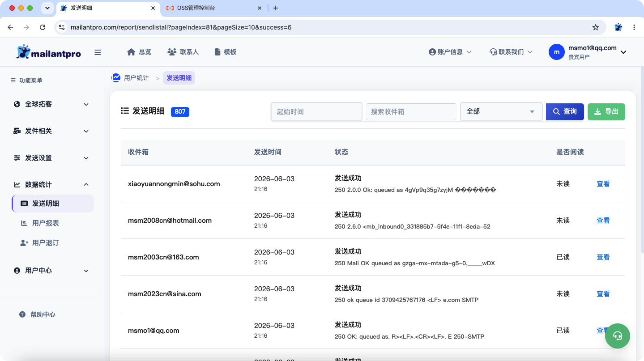This screenshot has height=361, width=644.
Task: Open the green customer support chat button
Action: coord(618,336)
